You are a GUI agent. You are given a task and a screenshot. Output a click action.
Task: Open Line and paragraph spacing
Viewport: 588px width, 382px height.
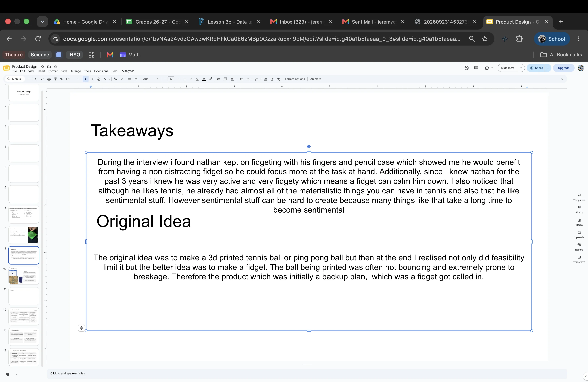242,79
